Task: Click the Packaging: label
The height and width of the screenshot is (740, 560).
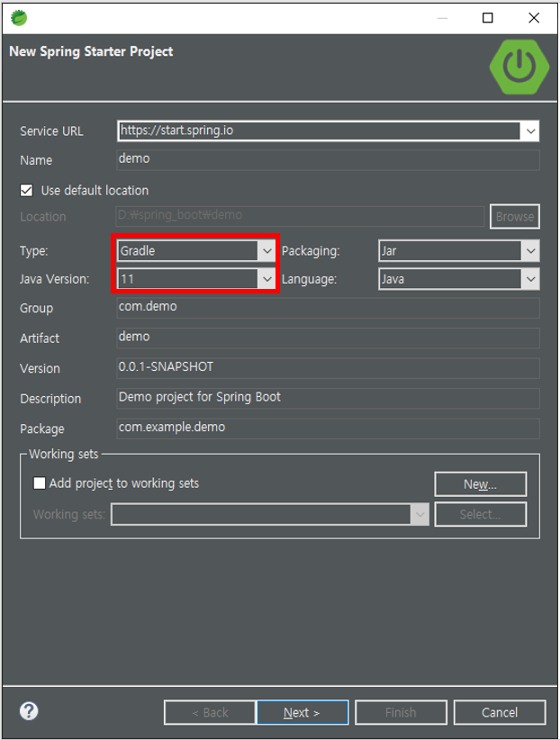Action: (x=311, y=251)
